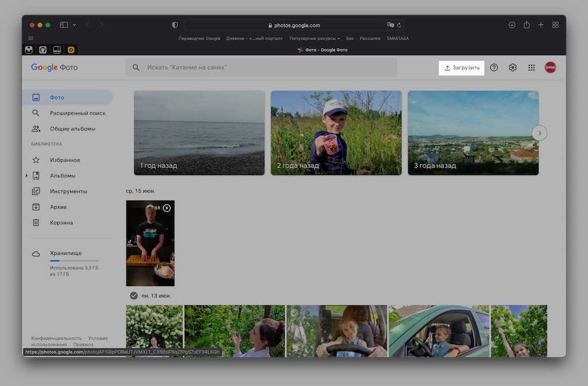Click the Загрузить upload button
This screenshot has width=588, height=386.
click(x=462, y=68)
